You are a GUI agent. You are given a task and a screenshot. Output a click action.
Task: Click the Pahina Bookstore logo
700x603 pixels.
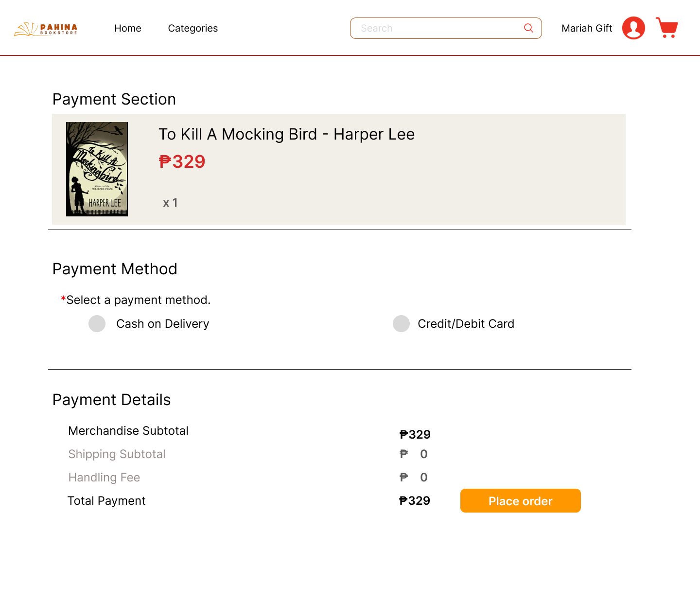[46, 29]
